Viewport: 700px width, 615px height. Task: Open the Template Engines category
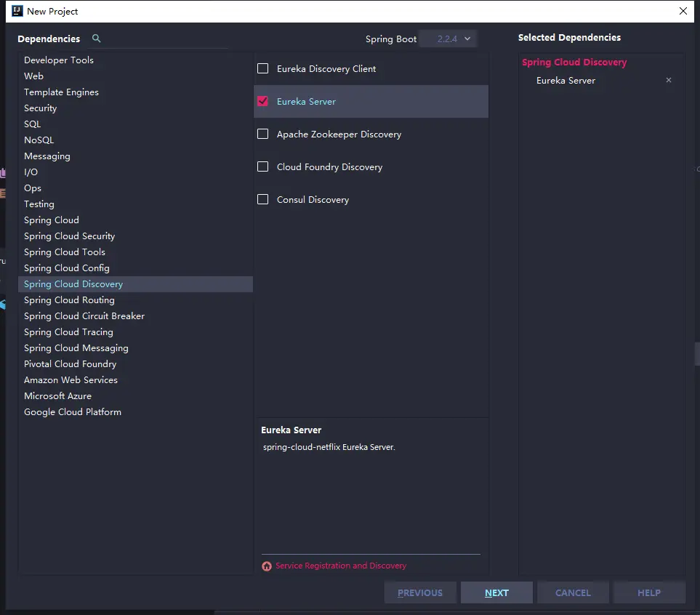(136, 92)
